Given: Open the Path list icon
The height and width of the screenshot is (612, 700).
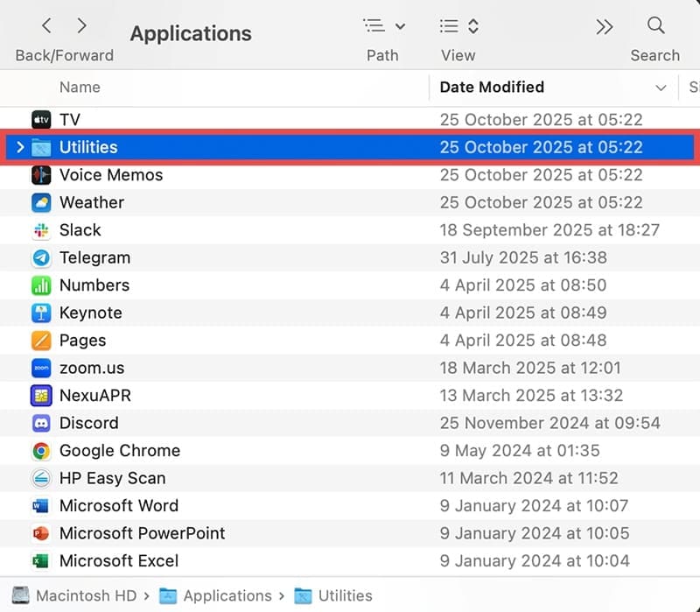Looking at the screenshot, I should pos(374,26).
